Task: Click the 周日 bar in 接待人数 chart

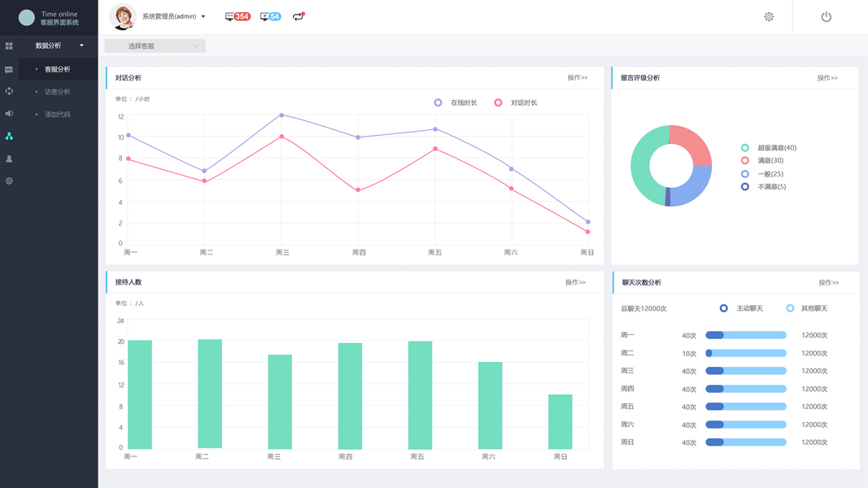Action: [x=560, y=421]
